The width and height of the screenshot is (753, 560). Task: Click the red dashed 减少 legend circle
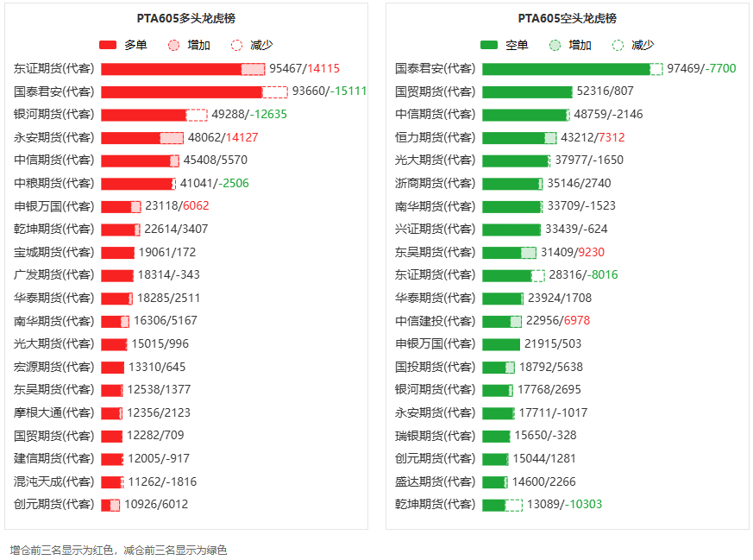[237, 45]
